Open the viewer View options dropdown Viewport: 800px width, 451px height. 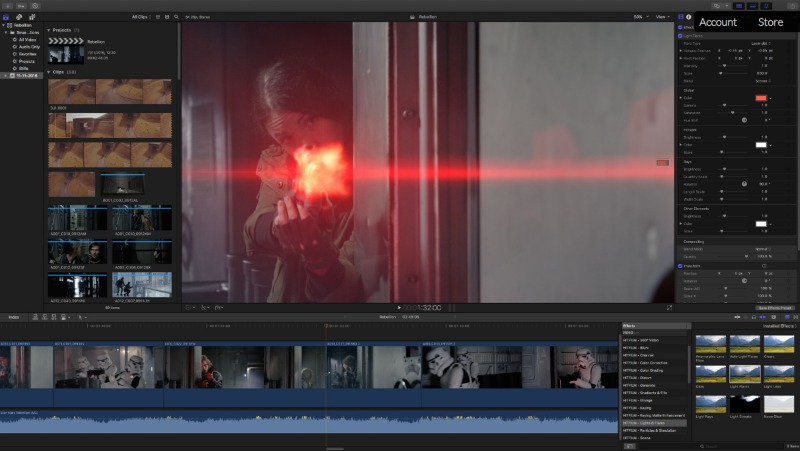coord(663,17)
